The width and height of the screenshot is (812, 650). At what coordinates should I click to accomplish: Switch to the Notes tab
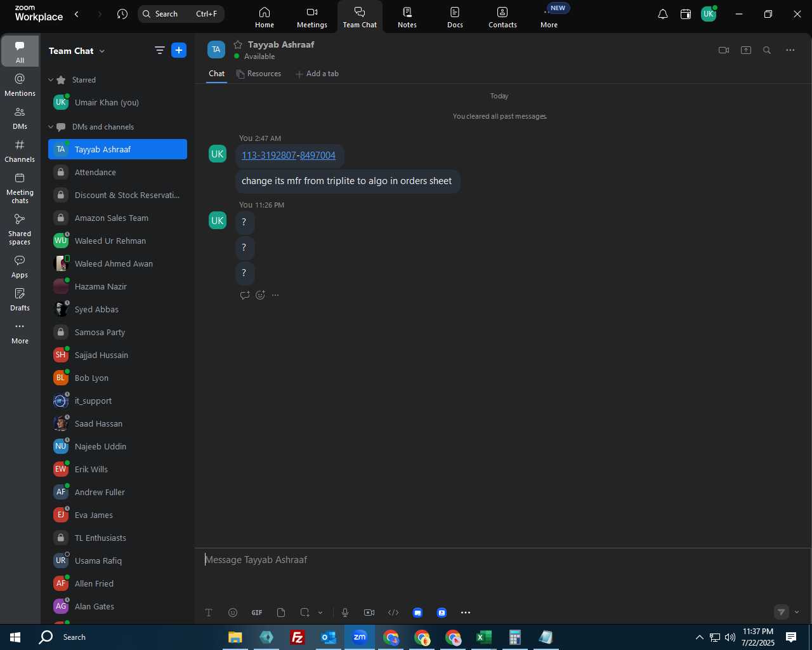tap(407, 17)
